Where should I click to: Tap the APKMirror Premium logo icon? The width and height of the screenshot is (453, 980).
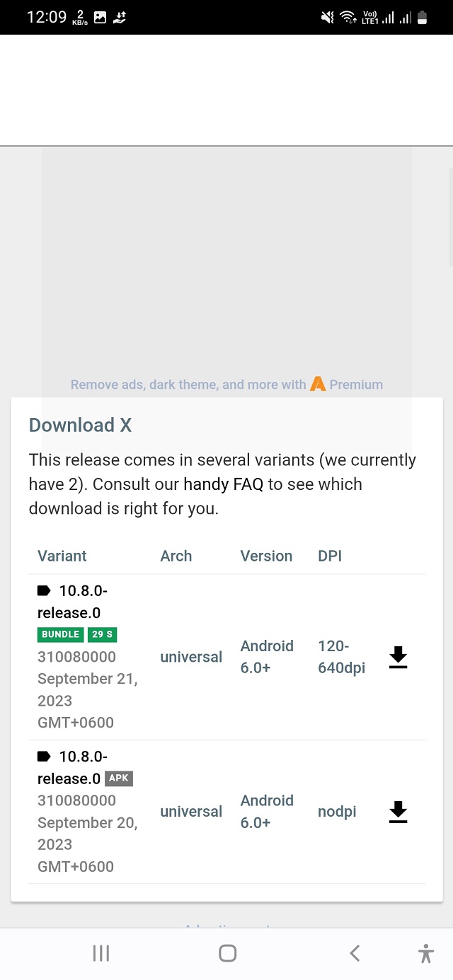pos(318,385)
